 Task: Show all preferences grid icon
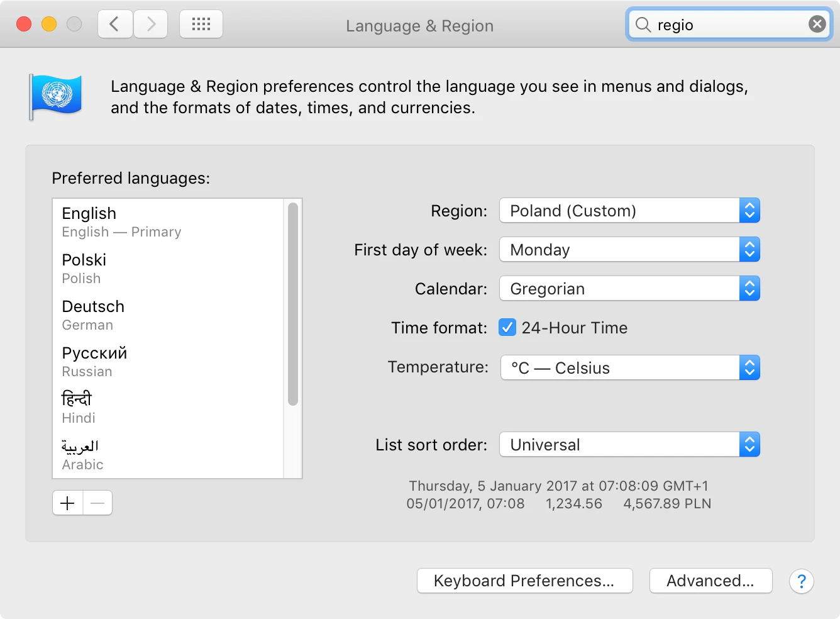[201, 25]
